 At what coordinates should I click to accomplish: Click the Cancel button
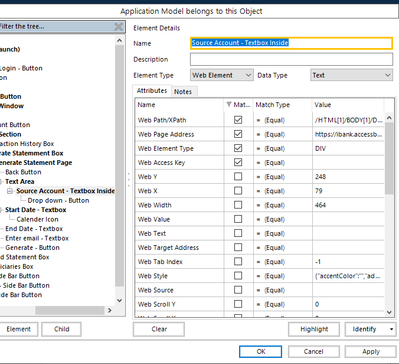[314, 351]
